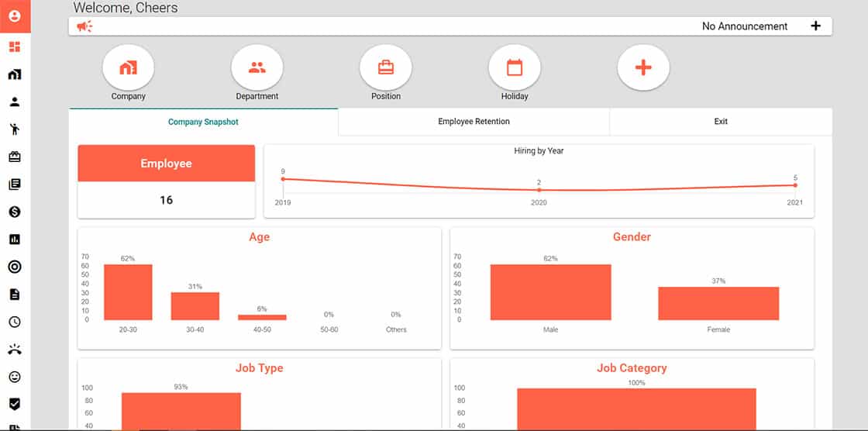Select the Exit tab
Image resolution: width=868 pixels, height=431 pixels.
pos(721,122)
